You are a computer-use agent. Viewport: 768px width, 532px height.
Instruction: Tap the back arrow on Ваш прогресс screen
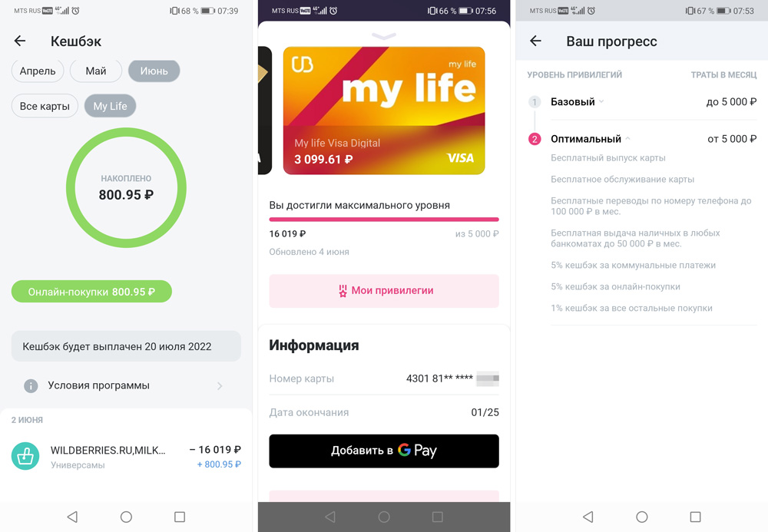point(536,41)
